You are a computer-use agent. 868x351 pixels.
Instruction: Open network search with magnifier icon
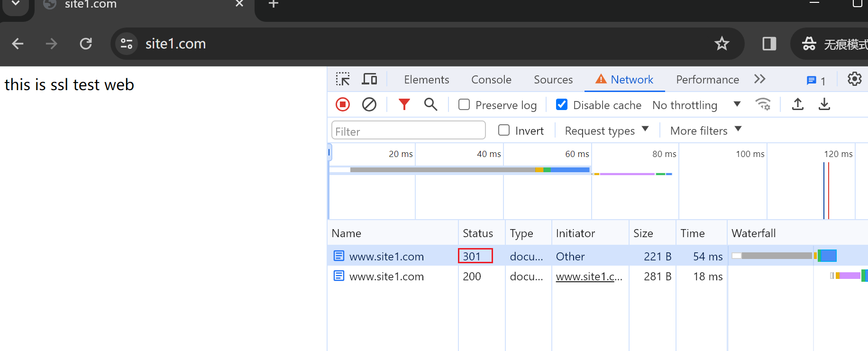[430, 104]
